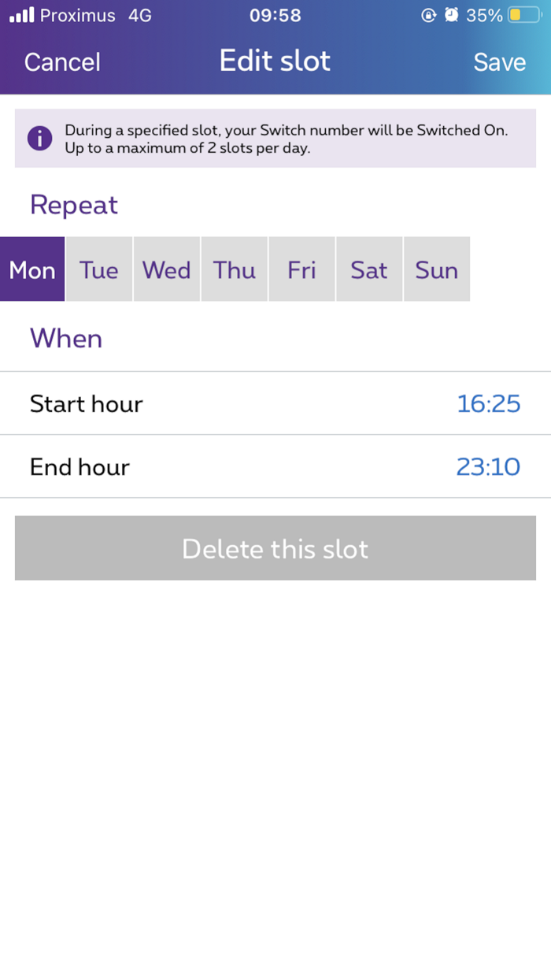
Task: Open the Start hour time picker (16:25)
Action: tap(488, 403)
